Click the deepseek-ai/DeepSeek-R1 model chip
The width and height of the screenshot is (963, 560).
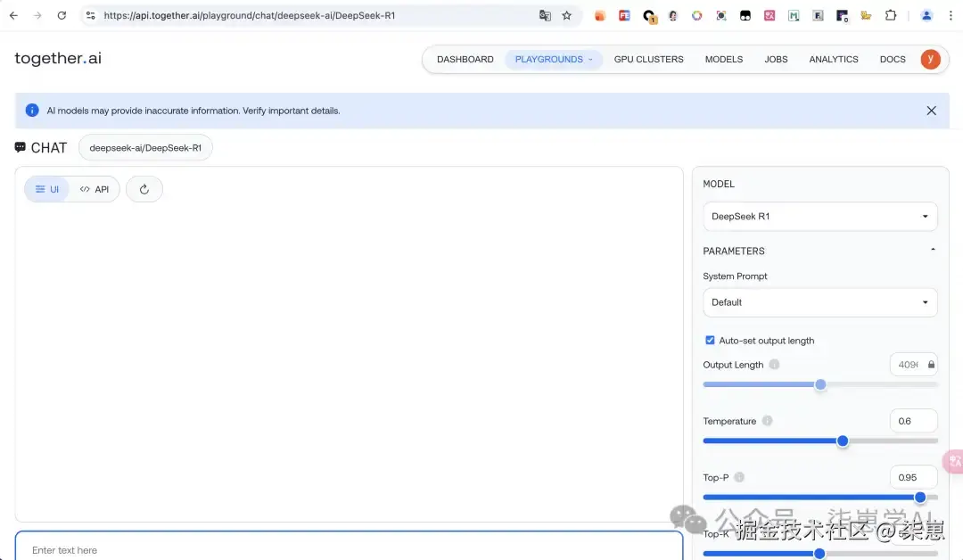[145, 148]
